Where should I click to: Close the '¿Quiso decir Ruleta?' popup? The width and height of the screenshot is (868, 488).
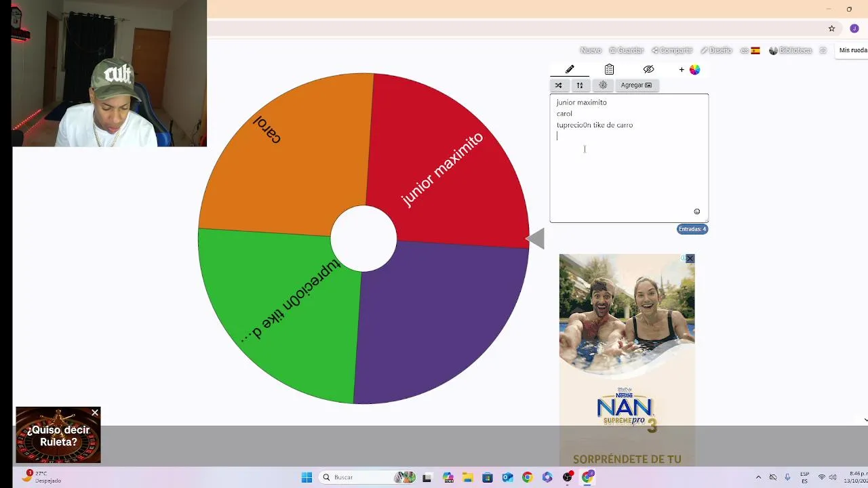pyautogui.click(x=95, y=412)
